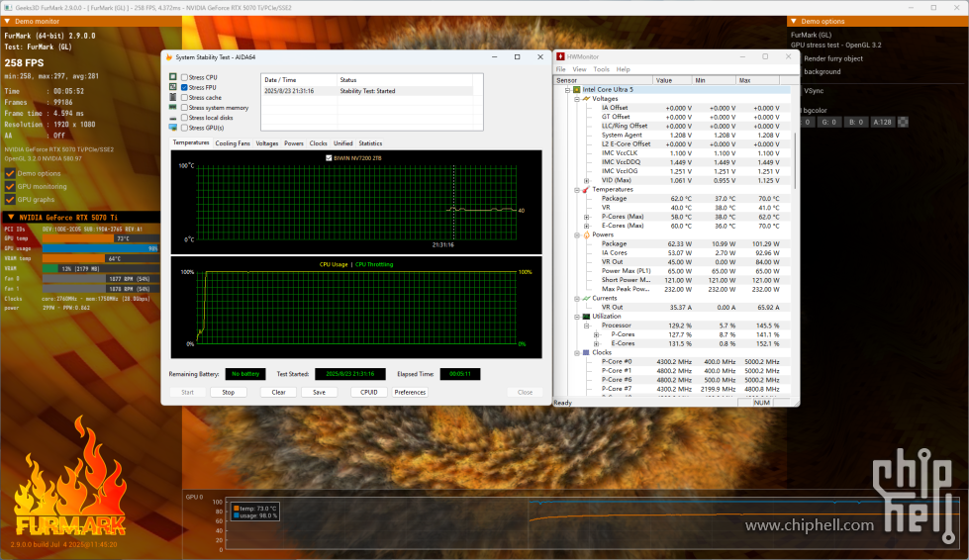
Task: Click the Powers flame icon in HWMonitor
Action: (x=586, y=234)
